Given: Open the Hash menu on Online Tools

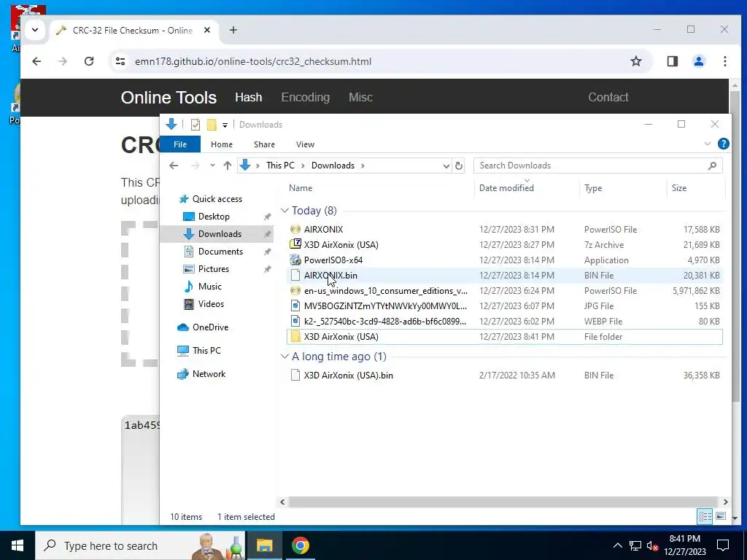Looking at the screenshot, I should click(x=248, y=97).
